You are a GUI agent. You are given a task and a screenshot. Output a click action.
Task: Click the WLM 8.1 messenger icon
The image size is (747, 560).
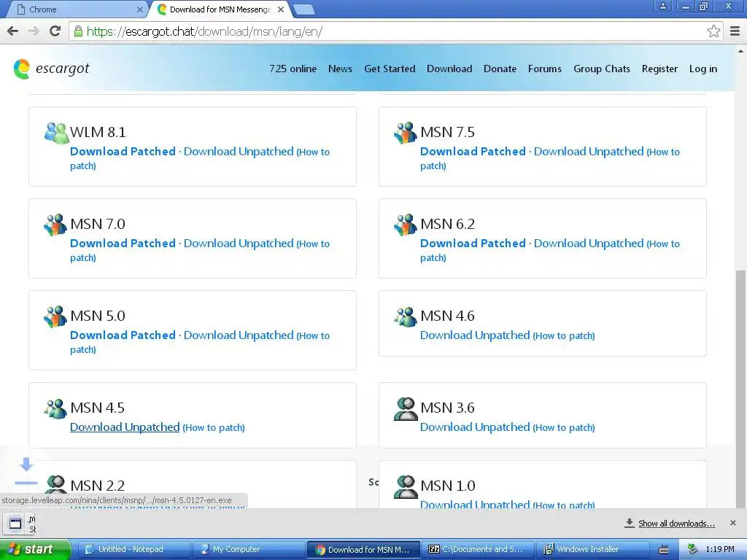click(57, 133)
